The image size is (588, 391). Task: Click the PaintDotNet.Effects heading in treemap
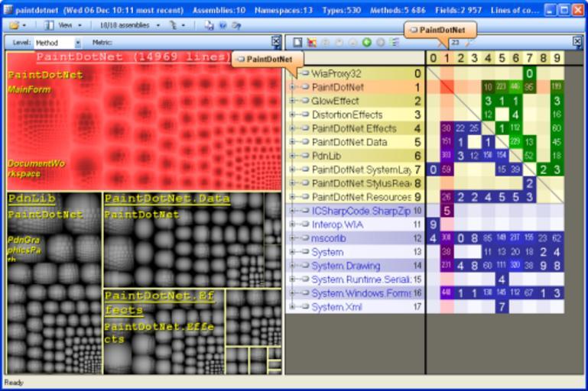[x=160, y=303]
